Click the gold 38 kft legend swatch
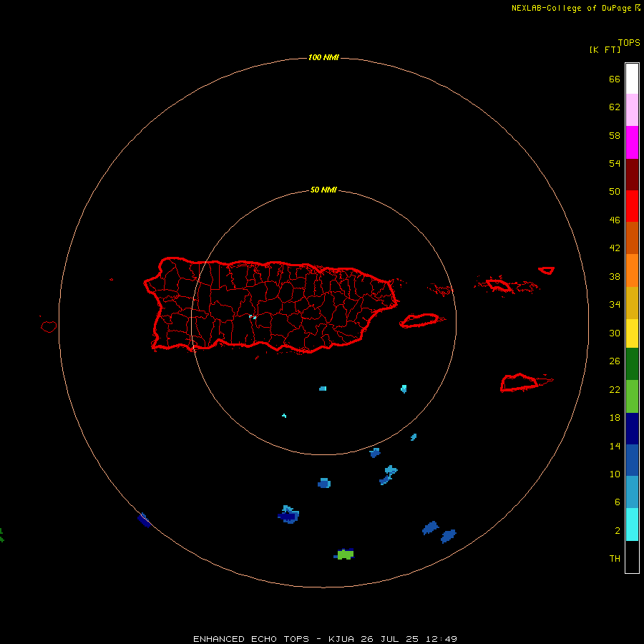The height and width of the screenshot is (644, 644). pyautogui.click(x=632, y=303)
